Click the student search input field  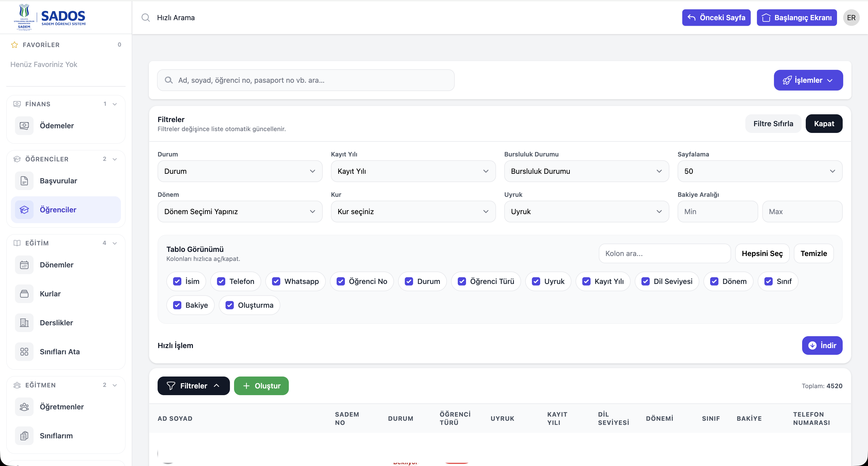pos(306,80)
